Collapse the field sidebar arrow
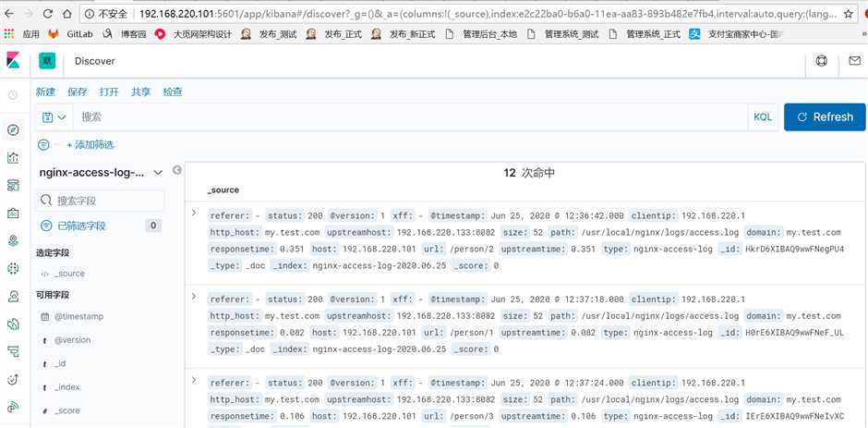 pyautogui.click(x=176, y=170)
